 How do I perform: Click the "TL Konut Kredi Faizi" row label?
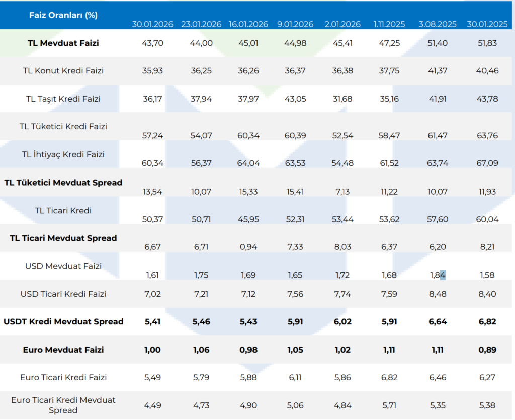[x=63, y=71]
